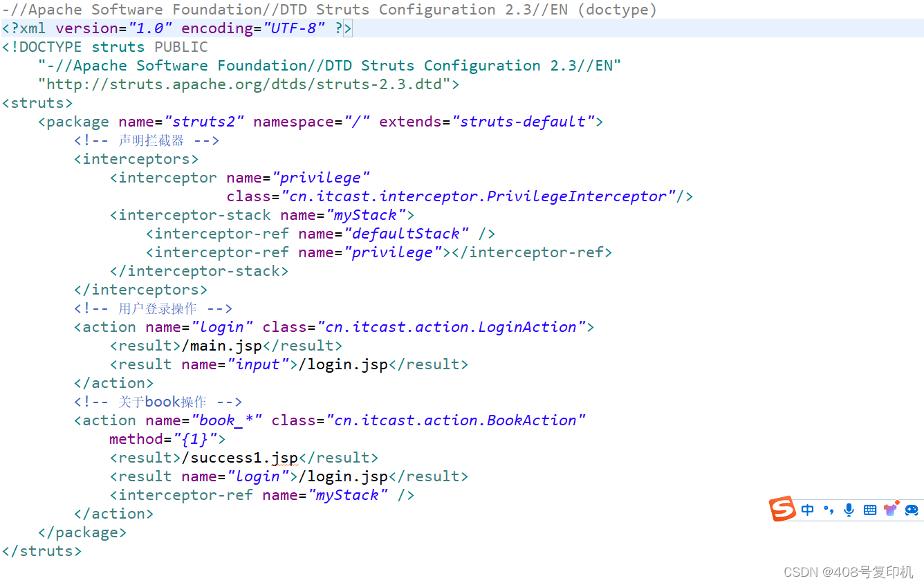Select the highlighted XML declaration line
Image resolution: width=924 pixels, height=585 pixels.
click(x=176, y=28)
